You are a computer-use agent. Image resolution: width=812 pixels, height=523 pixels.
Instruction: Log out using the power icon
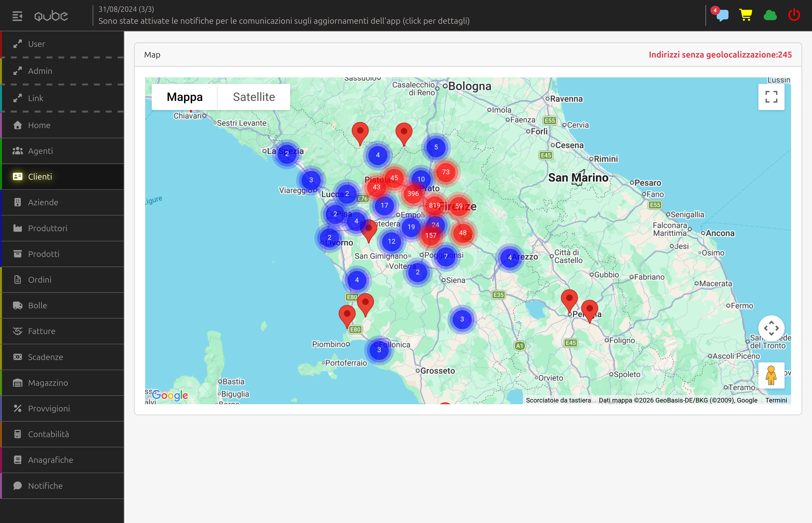[x=794, y=15]
